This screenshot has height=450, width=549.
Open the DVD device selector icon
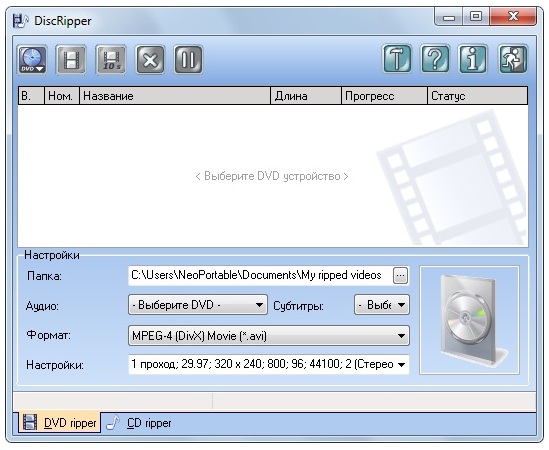pyautogui.click(x=32, y=60)
